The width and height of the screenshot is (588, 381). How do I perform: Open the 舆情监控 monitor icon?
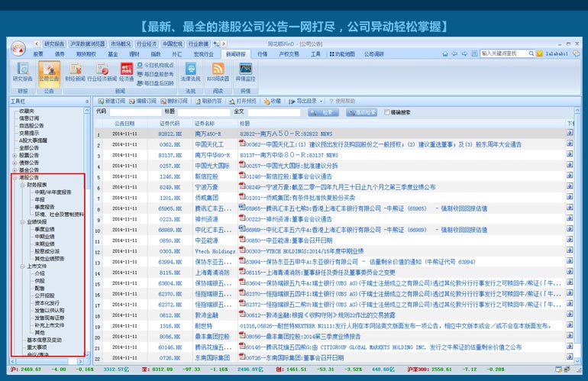point(245,73)
